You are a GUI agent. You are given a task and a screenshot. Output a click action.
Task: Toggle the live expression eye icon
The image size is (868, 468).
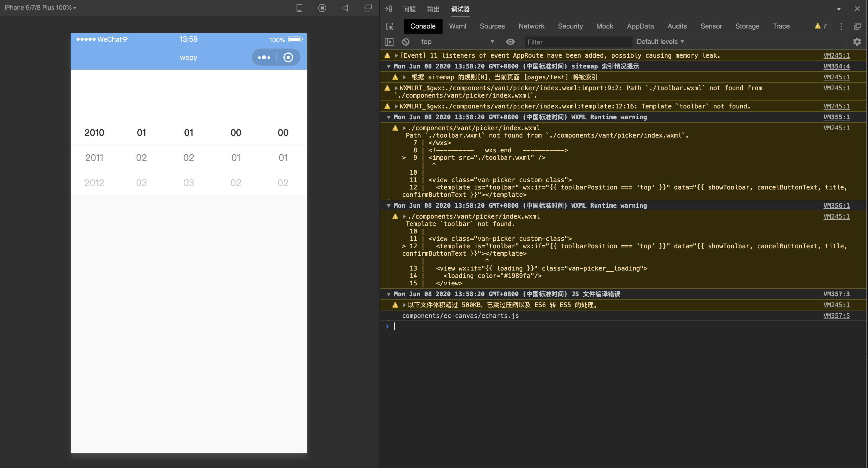pos(510,41)
